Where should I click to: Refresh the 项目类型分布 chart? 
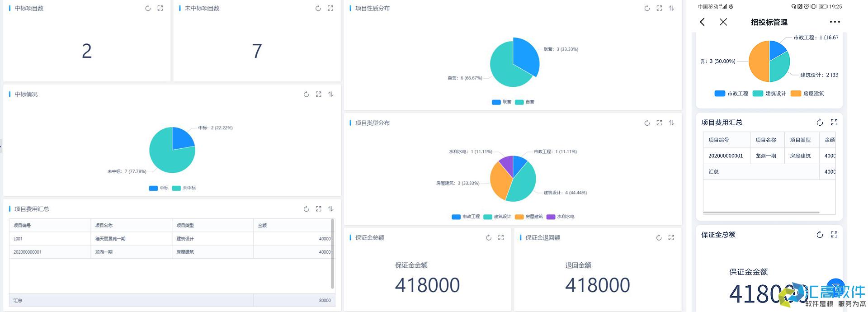coord(647,123)
